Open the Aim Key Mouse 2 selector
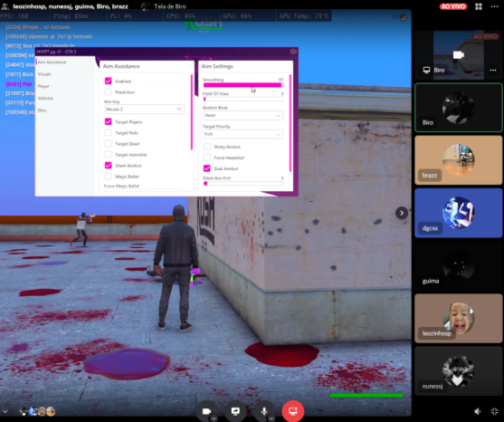This screenshot has height=422, width=504. coord(144,110)
